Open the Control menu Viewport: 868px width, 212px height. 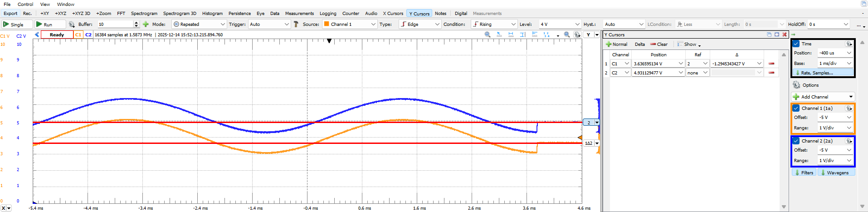pos(25,4)
